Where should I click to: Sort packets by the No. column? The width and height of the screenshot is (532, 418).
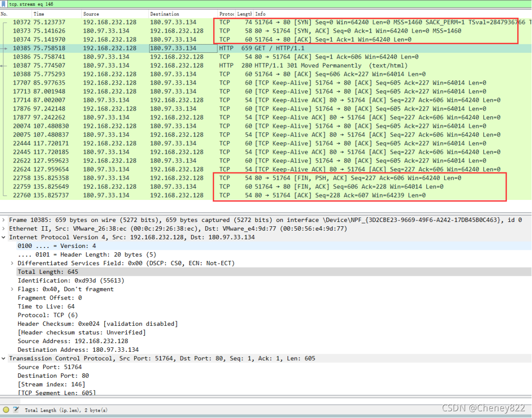(16, 14)
